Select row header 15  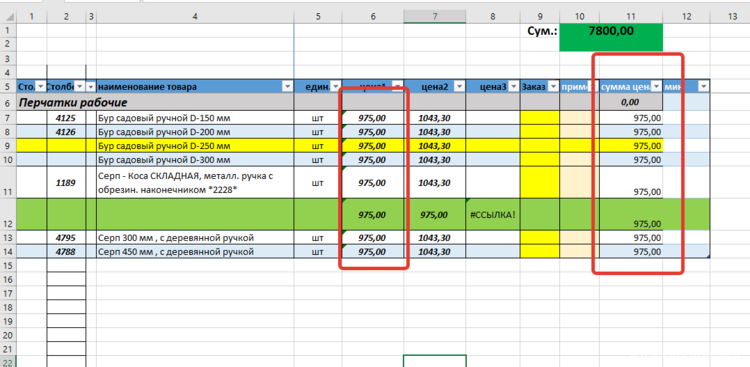click(x=8, y=265)
